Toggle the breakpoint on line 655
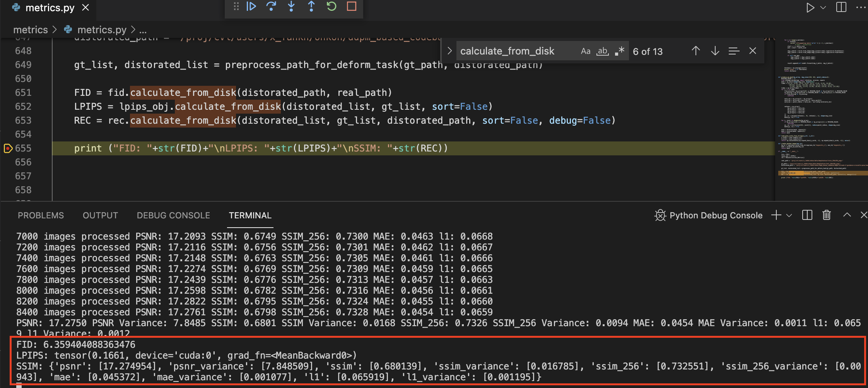Screen dimensions: 868x388 (8, 148)
